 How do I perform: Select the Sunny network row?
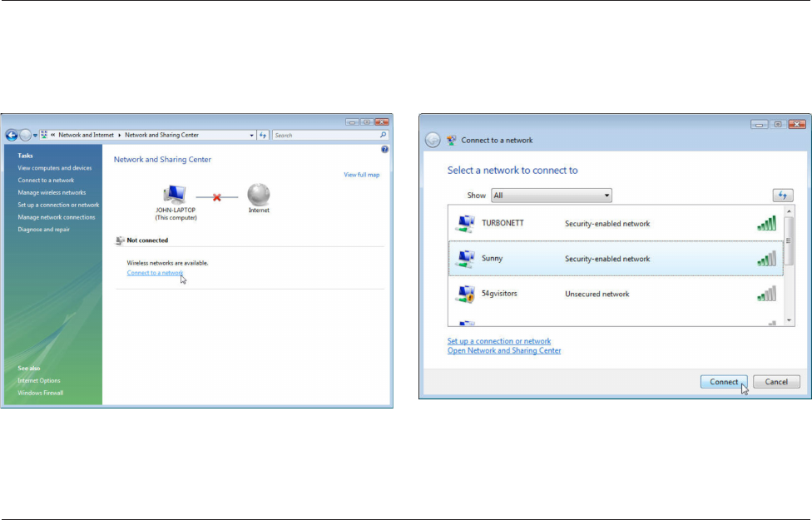tap(616, 259)
